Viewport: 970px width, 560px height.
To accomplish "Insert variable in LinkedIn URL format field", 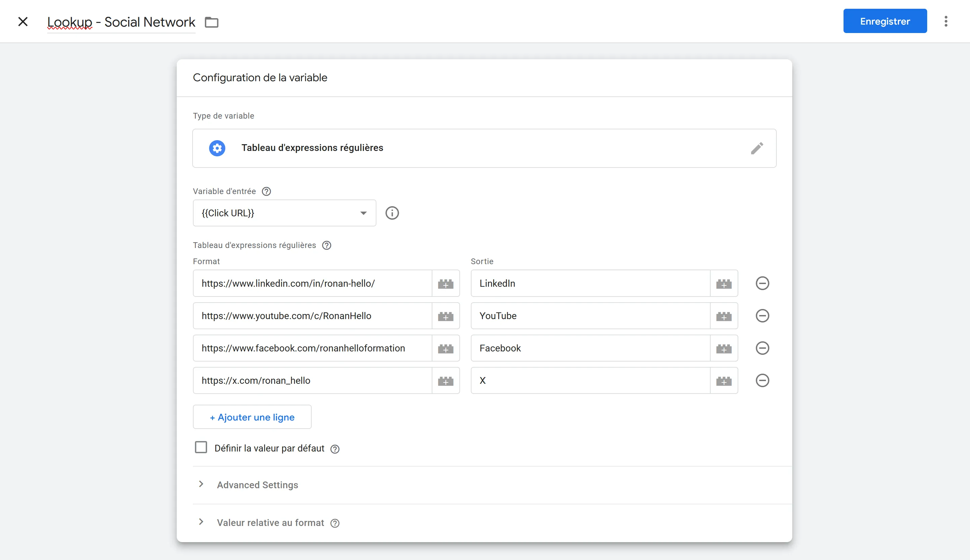I will (x=445, y=283).
